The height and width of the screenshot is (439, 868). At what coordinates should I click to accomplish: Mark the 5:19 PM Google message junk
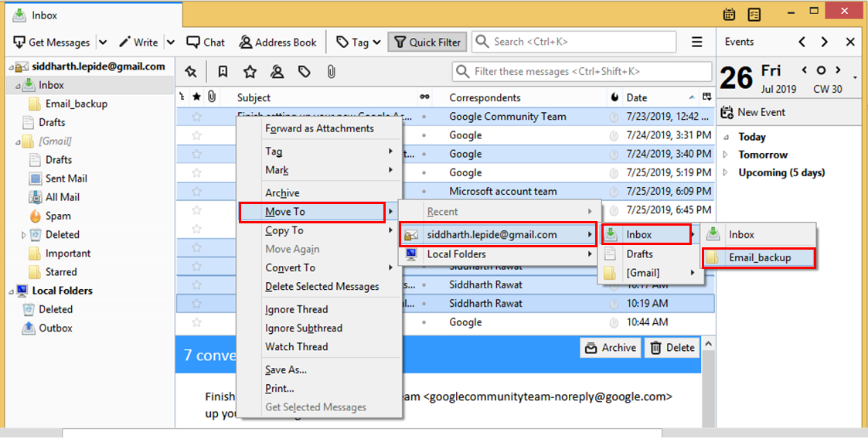click(x=614, y=172)
